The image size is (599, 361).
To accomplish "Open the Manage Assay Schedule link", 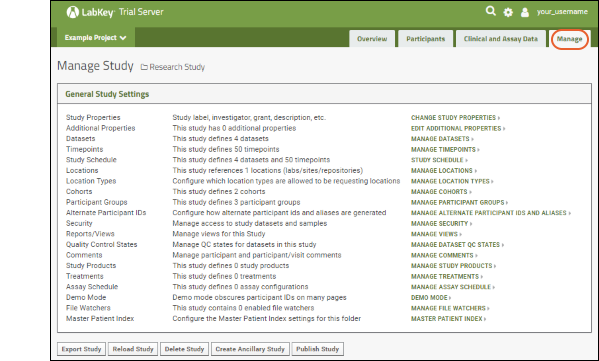I will (453, 287).
